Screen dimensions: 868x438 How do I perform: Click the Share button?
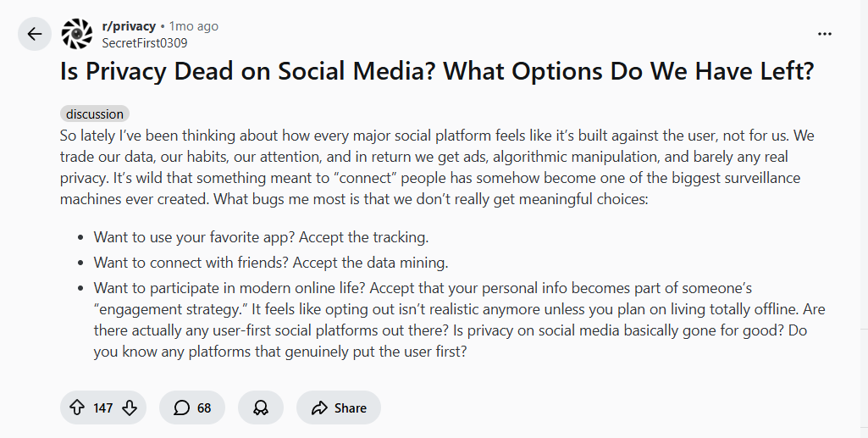click(339, 408)
